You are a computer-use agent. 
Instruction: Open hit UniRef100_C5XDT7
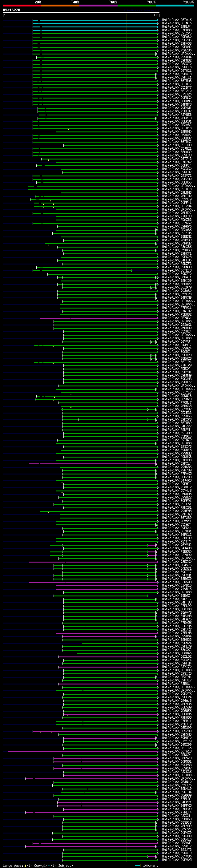pyautogui.click(x=177, y=88)
